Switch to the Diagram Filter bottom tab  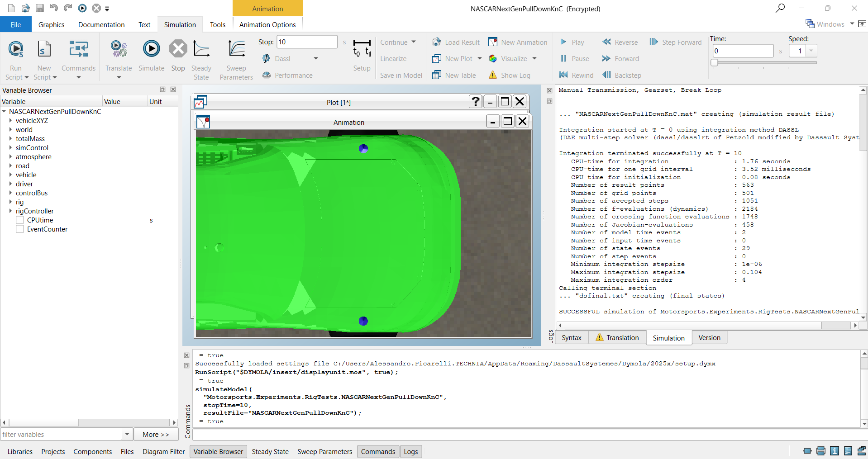[x=163, y=452]
